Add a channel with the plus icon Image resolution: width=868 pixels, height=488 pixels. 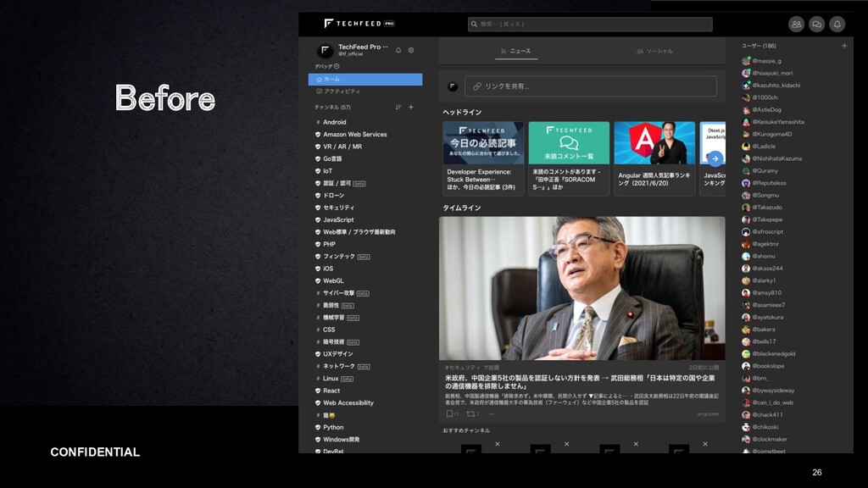pyautogui.click(x=411, y=108)
